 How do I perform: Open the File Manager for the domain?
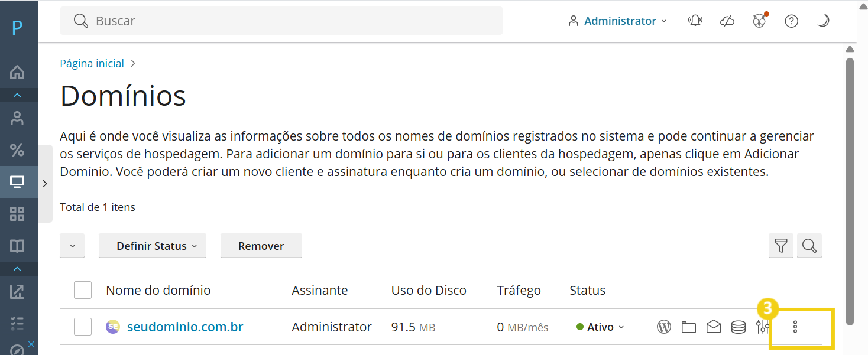689,326
